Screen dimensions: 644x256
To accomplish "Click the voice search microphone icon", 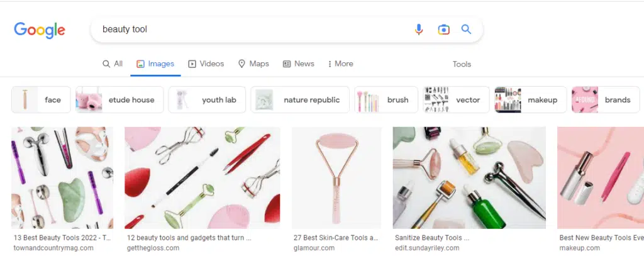I will [x=418, y=30].
